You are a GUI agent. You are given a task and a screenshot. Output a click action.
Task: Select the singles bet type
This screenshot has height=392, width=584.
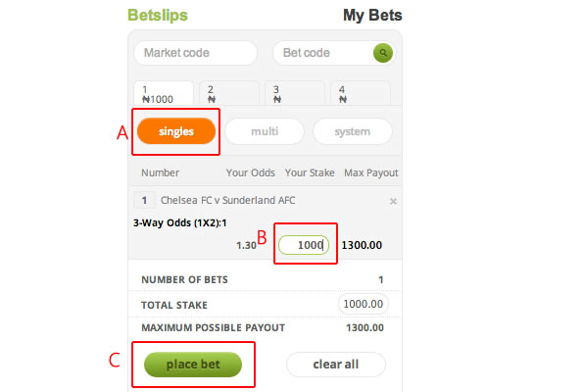176,131
